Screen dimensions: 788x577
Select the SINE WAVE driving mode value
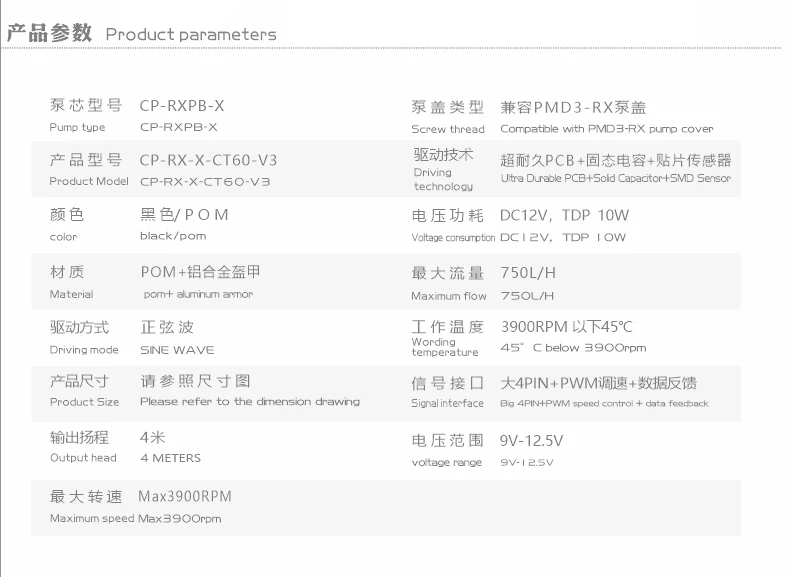click(x=177, y=350)
